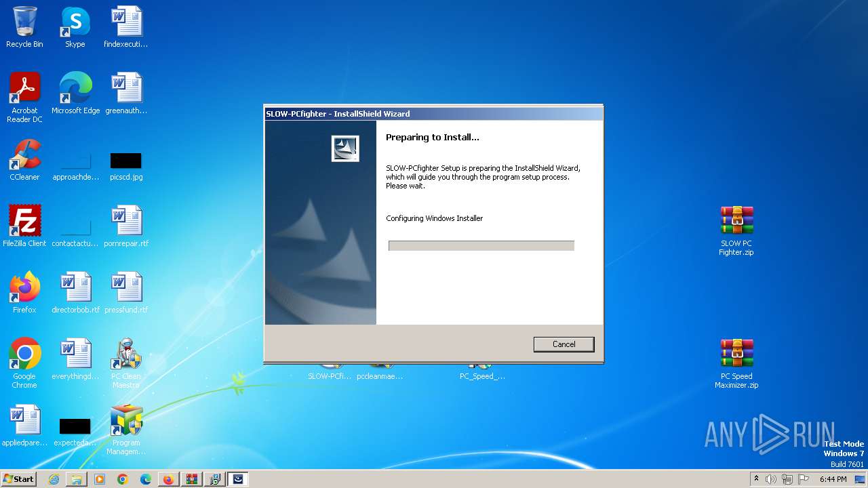Cancel the SLOW-PCfighter installation

pos(564,344)
